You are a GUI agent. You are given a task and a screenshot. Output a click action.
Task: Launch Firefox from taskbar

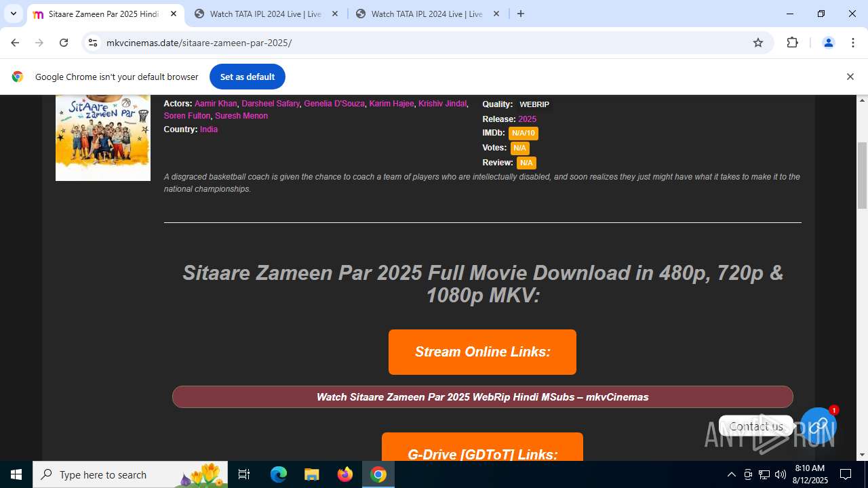(345, 474)
